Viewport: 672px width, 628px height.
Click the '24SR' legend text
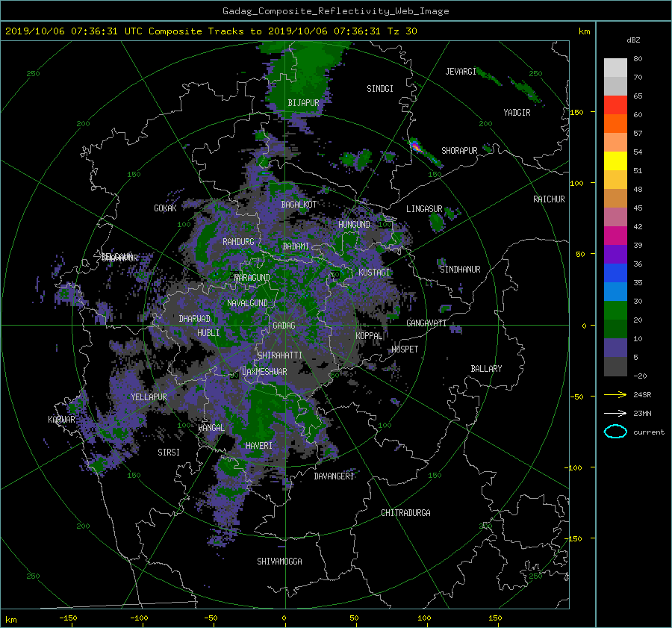pos(642,395)
